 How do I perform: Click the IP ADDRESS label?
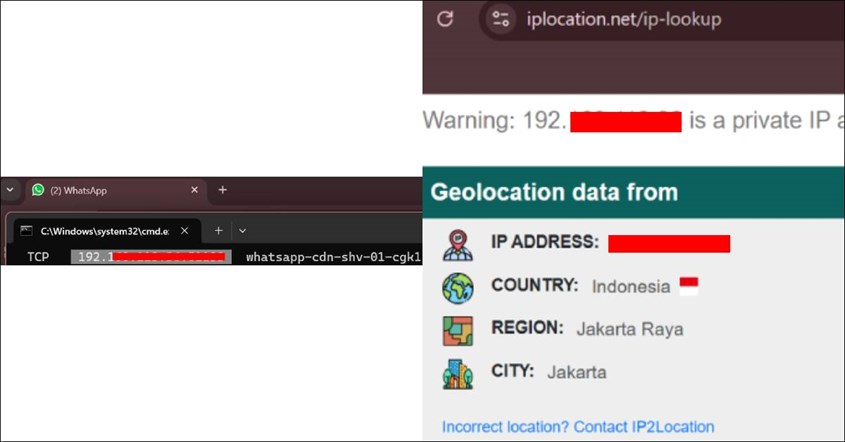pyautogui.click(x=545, y=241)
